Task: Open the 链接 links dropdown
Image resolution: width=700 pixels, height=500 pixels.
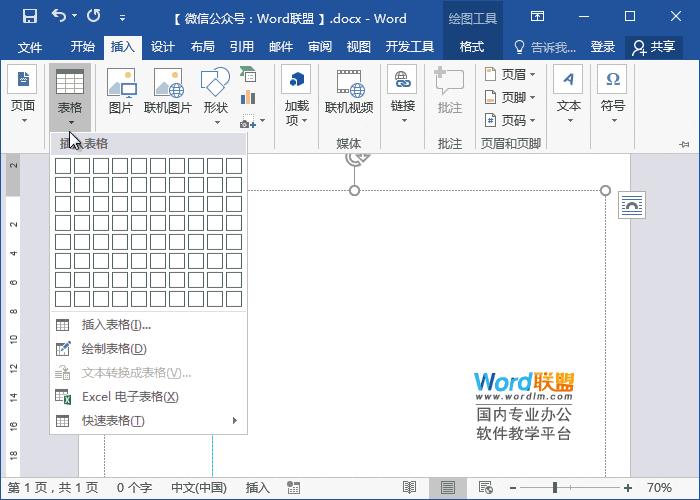Action: pyautogui.click(x=403, y=95)
